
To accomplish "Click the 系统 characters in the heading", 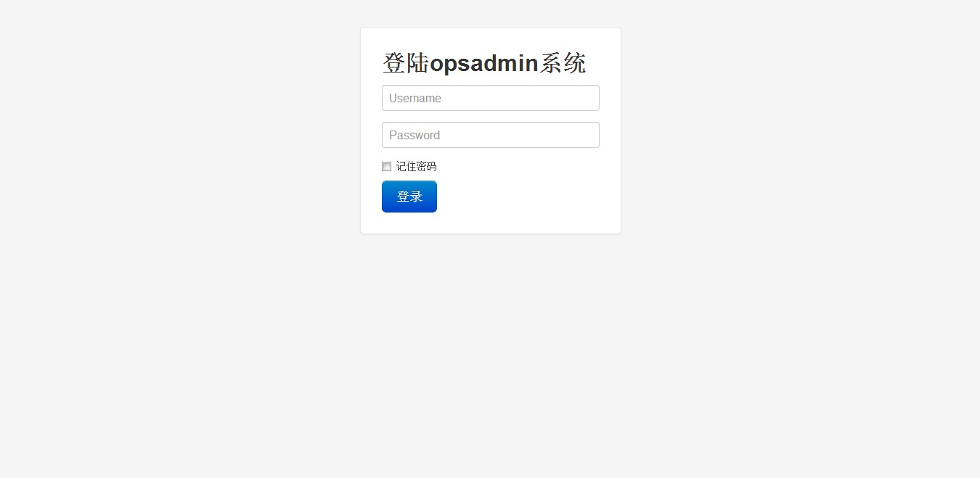I will [x=563, y=64].
